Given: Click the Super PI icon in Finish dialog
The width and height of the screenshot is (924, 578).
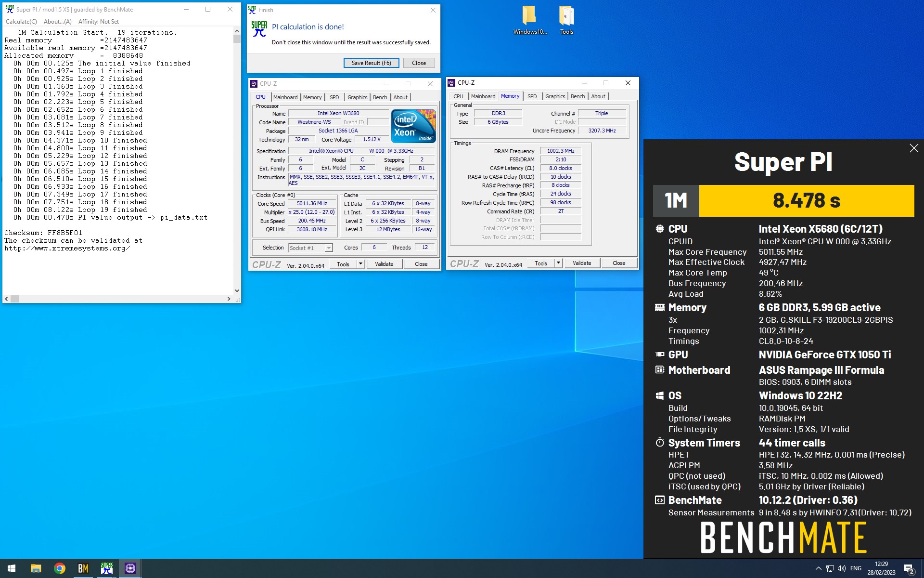Looking at the screenshot, I should tap(259, 28).
